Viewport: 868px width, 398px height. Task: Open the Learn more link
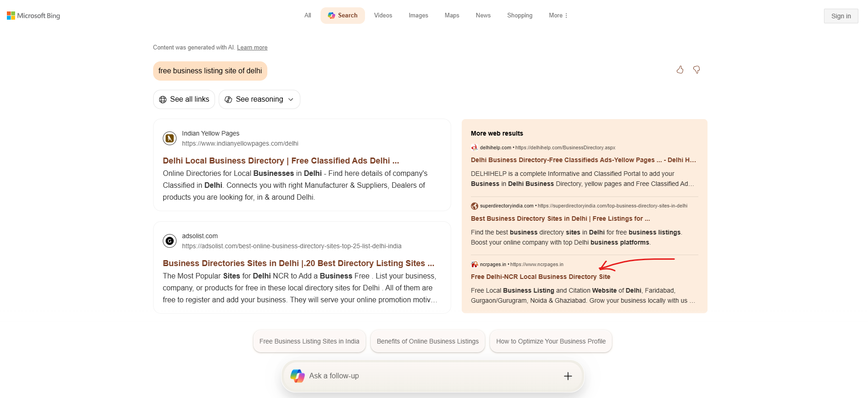252,48
